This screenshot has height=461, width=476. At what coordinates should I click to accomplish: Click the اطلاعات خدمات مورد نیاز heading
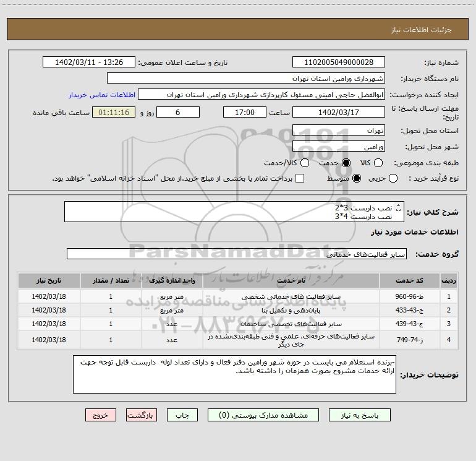415,232
